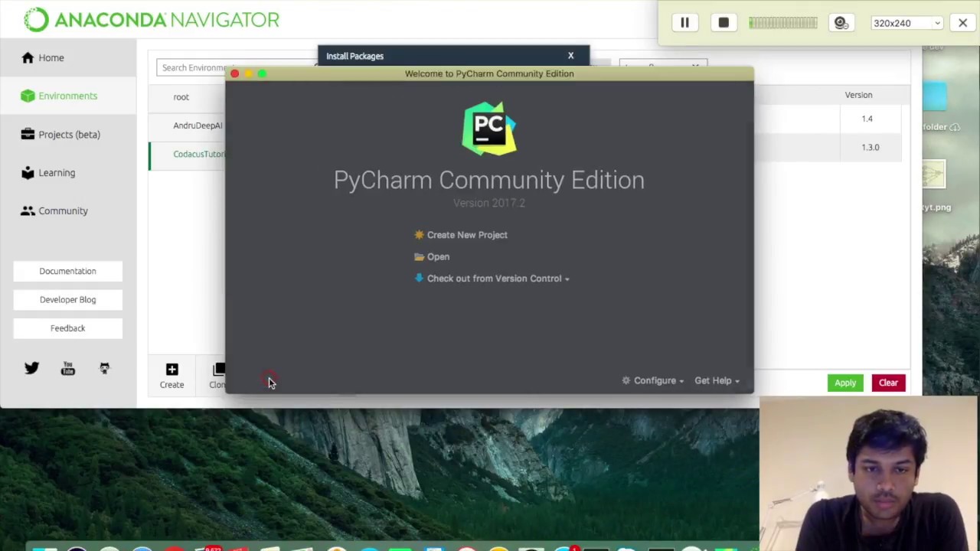Open Projects (beta) section
980x551 pixels.
[x=61, y=135]
